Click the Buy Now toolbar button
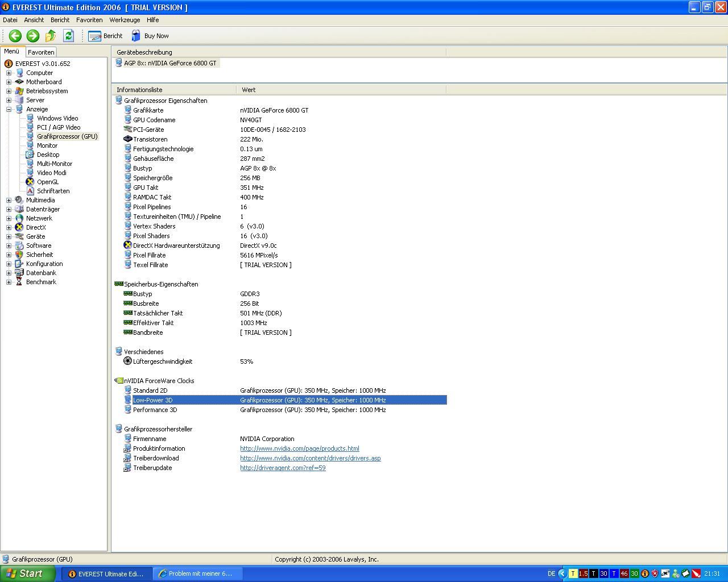Viewport: 728px width, 582px height. point(150,36)
